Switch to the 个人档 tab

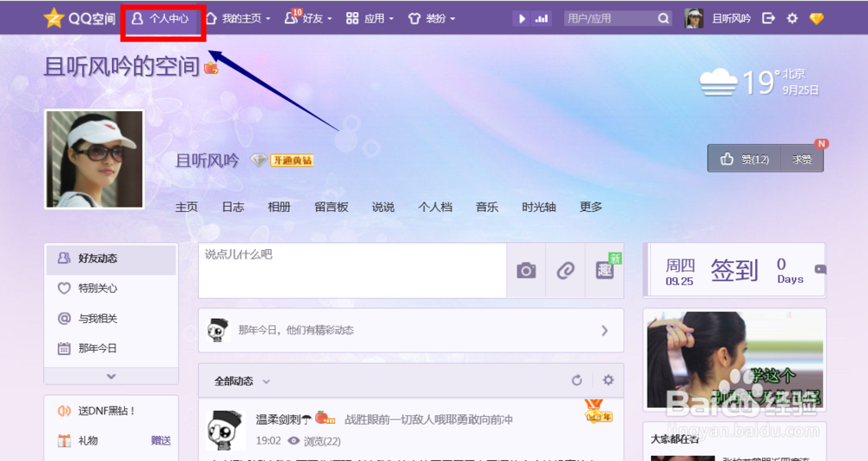[x=435, y=207]
